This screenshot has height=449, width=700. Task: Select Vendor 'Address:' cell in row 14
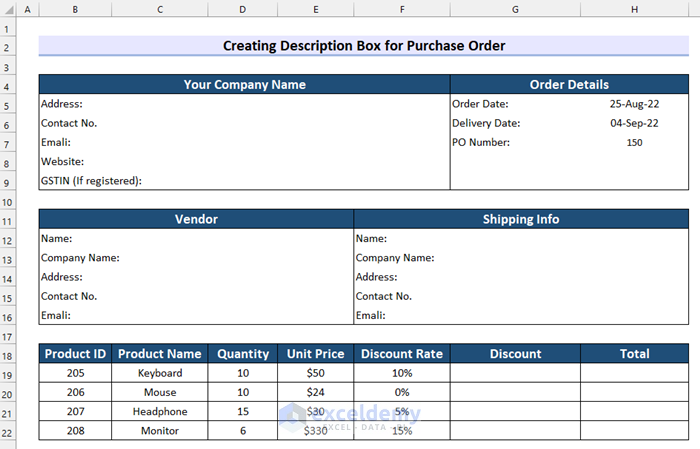pyautogui.click(x=196, y=277)
